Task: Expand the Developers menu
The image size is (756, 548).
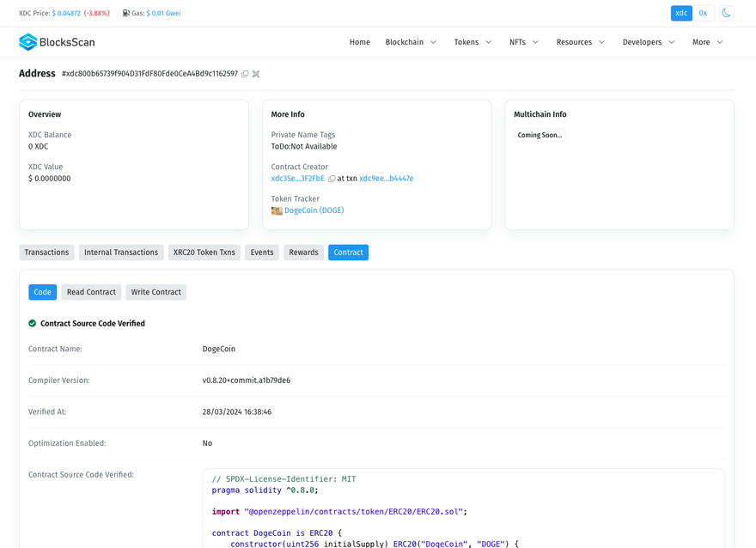Action: pos(649,42)
